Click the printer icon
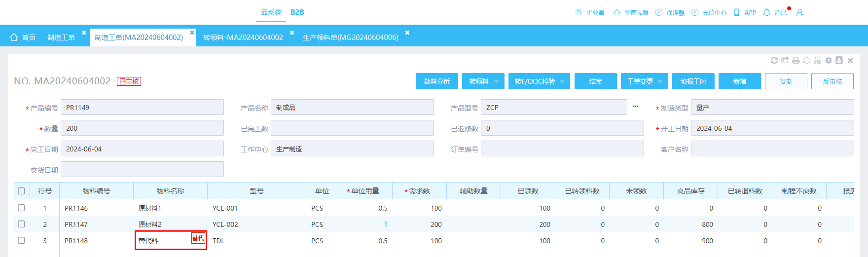The height and width of the screenshot is (257, 868). coord(796,60)
